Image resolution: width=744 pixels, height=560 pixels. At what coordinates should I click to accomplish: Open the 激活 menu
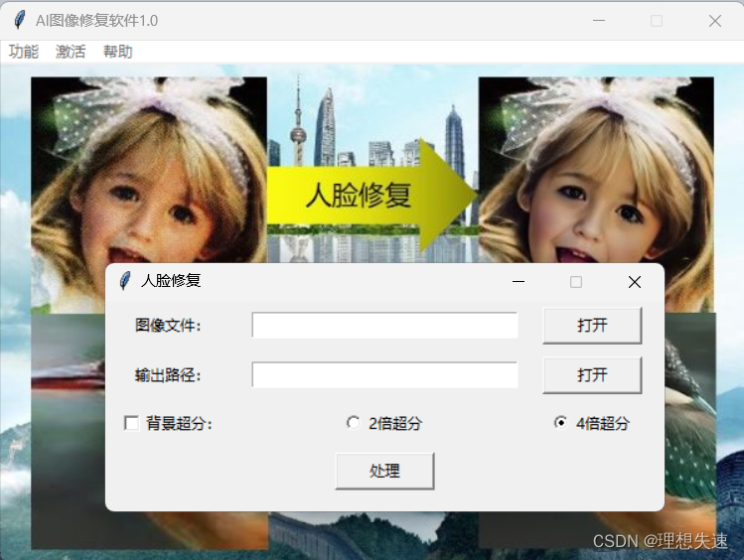point(71,52)
